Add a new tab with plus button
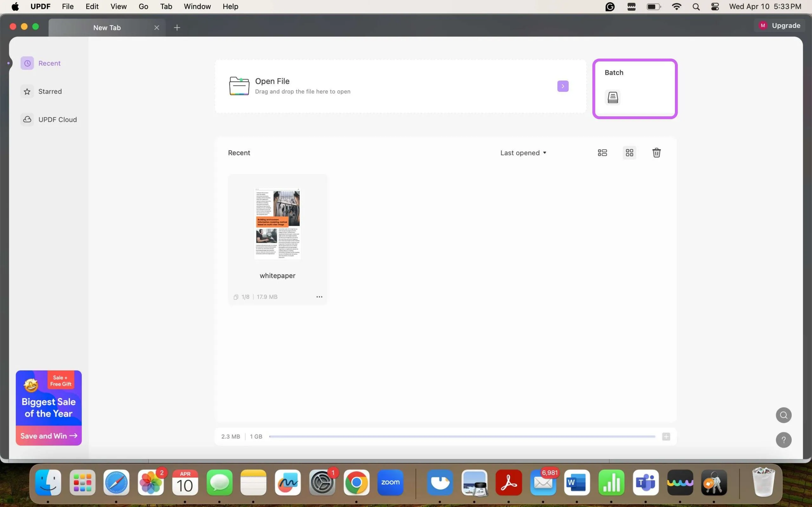 pyautogui.click(x=177, y=28)
